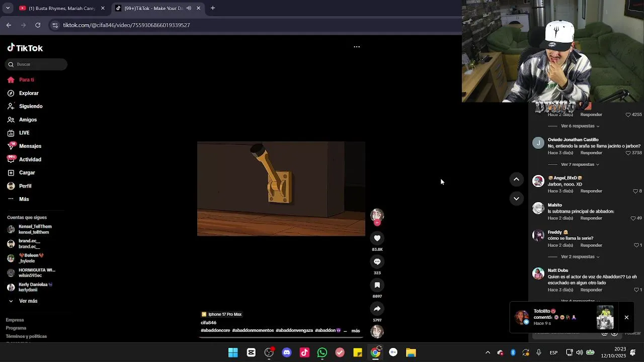Screen dimensions: 644x362
Task: Expand 'Ver 2 respuestas' under Freddy
Action: click(580, 257)
